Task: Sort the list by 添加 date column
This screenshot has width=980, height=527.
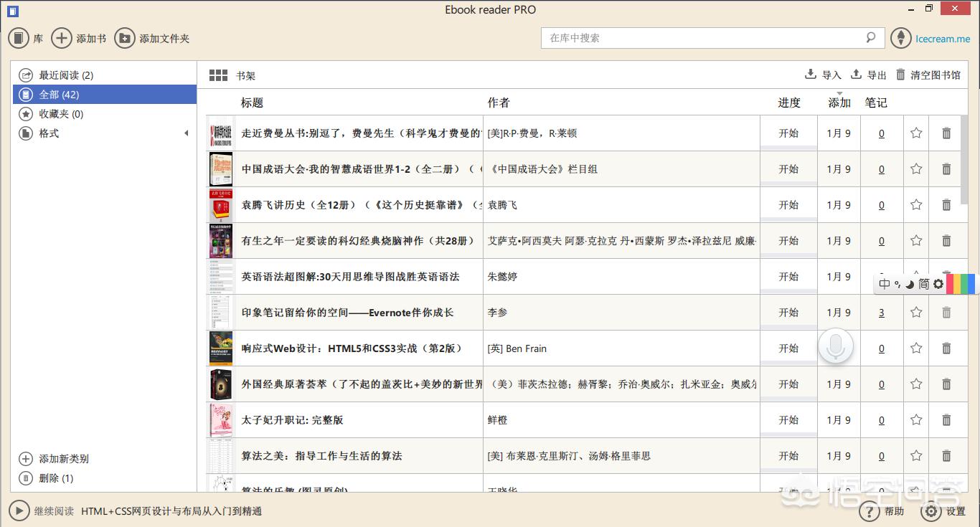Action: click(x=839, y=103)
